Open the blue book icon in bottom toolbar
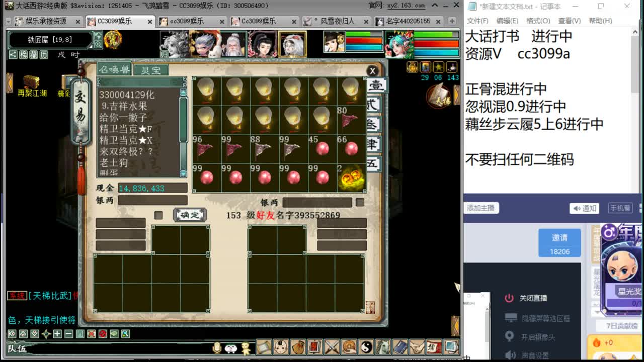Screen dimensions: 644x362 tap(400, 346)
